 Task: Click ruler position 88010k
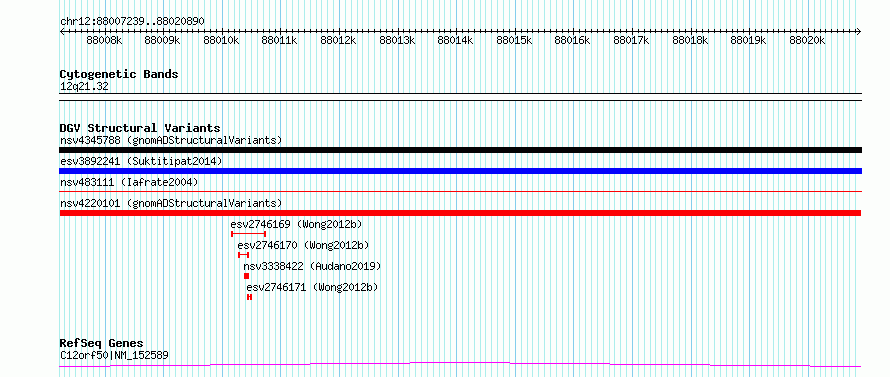pyautogui.click(x=221, y=40)
